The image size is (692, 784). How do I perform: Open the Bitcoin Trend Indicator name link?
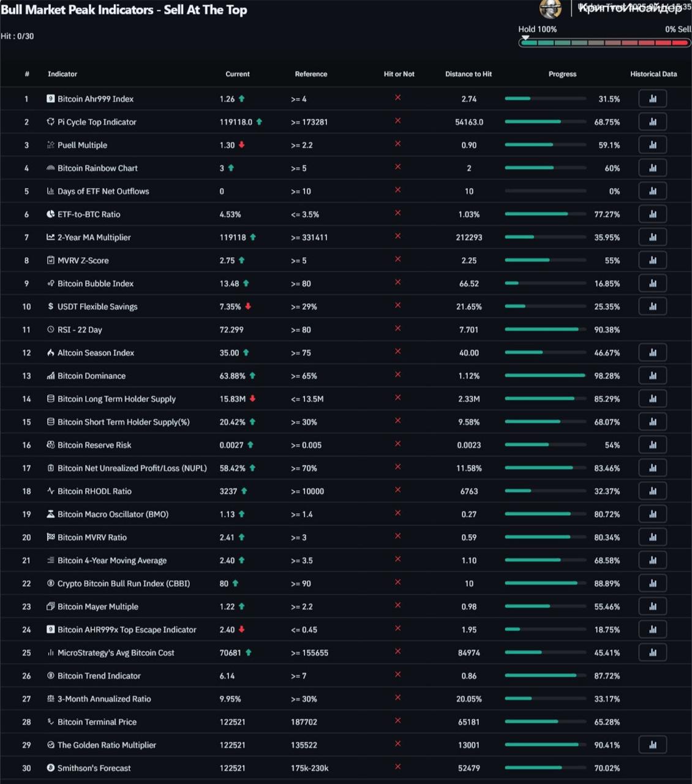tap(99, 676)
